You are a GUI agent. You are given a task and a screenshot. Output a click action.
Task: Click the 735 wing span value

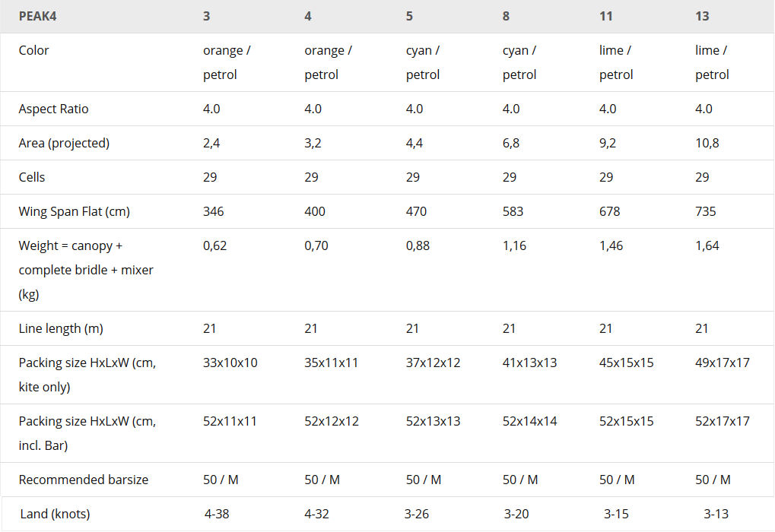pyautogui.click(x=706, y=211)
